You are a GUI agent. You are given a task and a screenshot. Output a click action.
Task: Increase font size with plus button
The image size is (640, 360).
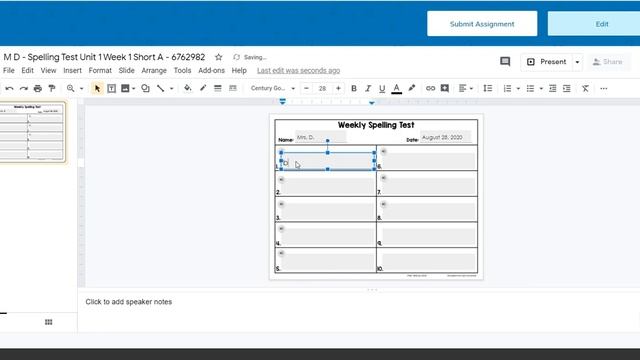pos(338,89)
